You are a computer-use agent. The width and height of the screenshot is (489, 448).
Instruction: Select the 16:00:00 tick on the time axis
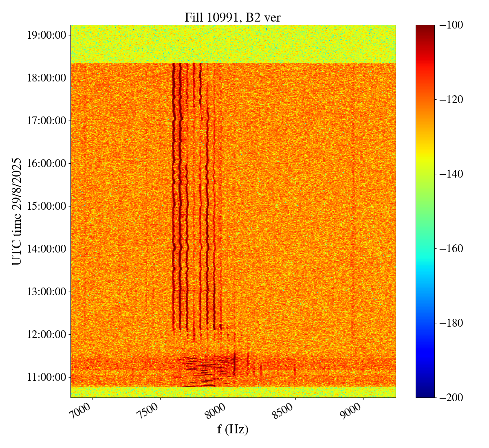pyautogui.click(x=46, y=163)
